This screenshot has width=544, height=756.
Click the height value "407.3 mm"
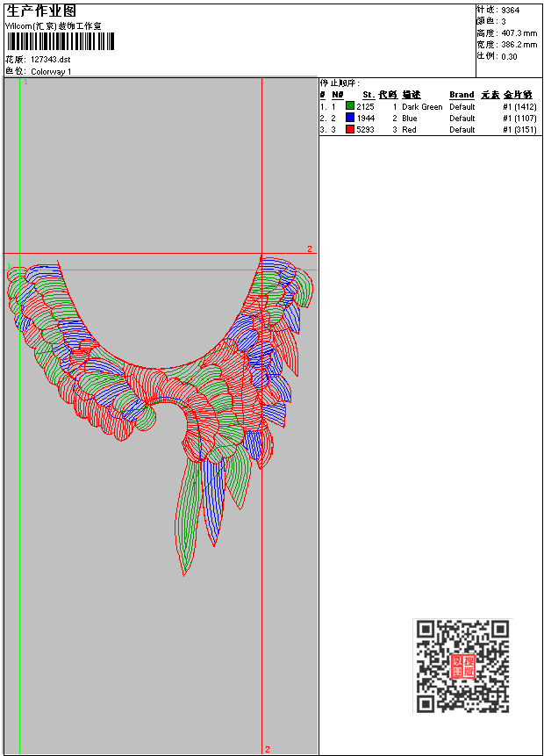click(x=519, y=33)
